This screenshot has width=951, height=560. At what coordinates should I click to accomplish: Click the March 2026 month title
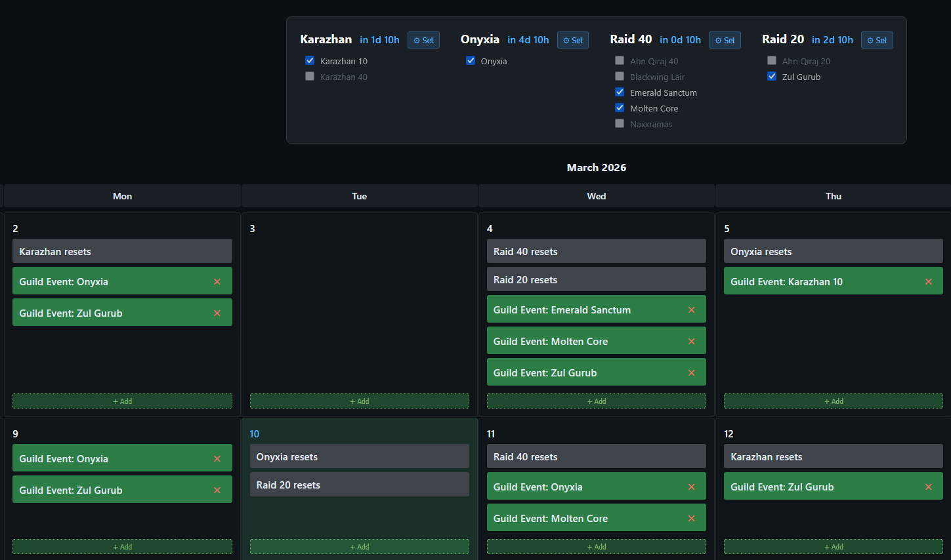click(x=597, y=167)
